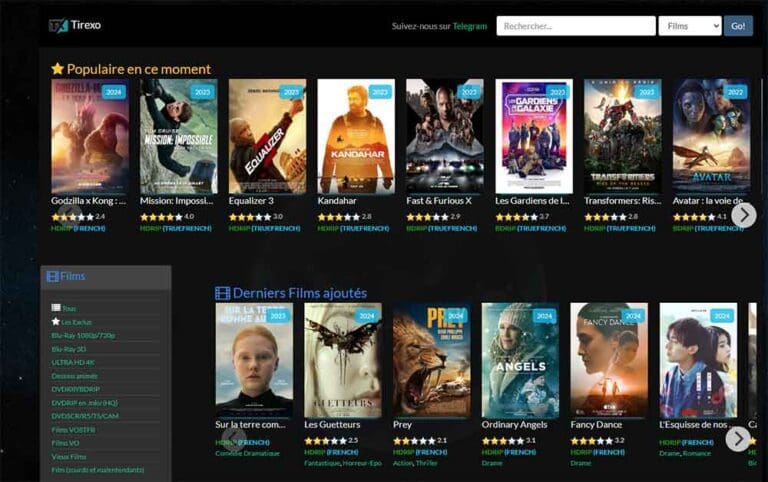The width and height of the screenshot is (768, 482).
Task: Select Blu-Ray 1080p/720p category
Action: [x=83, y=336]
